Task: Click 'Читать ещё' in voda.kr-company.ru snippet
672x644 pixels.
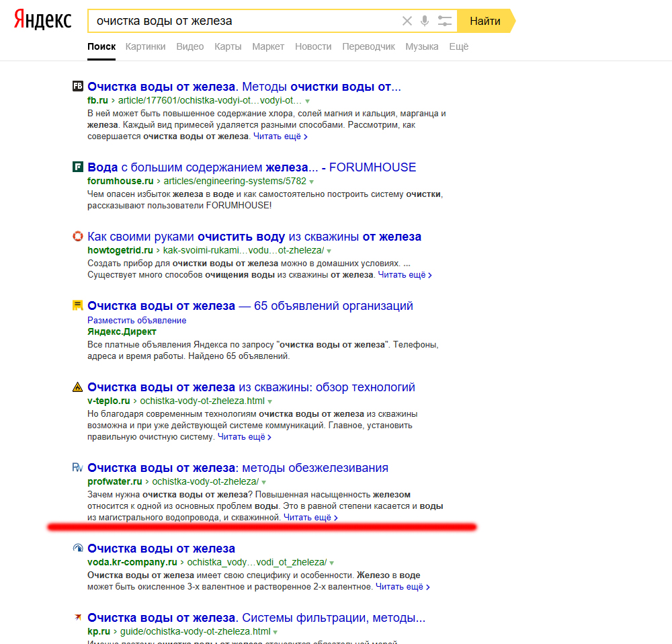Action: pyautogui.click(x=403, y=587)
